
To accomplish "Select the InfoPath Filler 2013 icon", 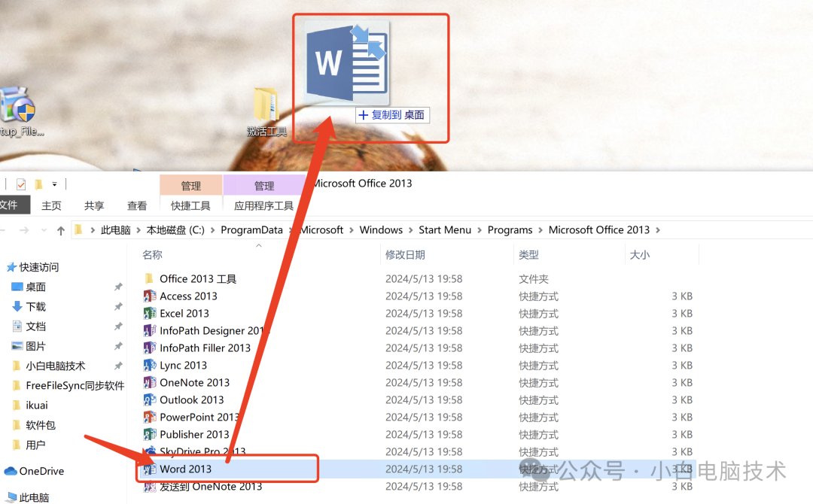I will tap(149, 348).
